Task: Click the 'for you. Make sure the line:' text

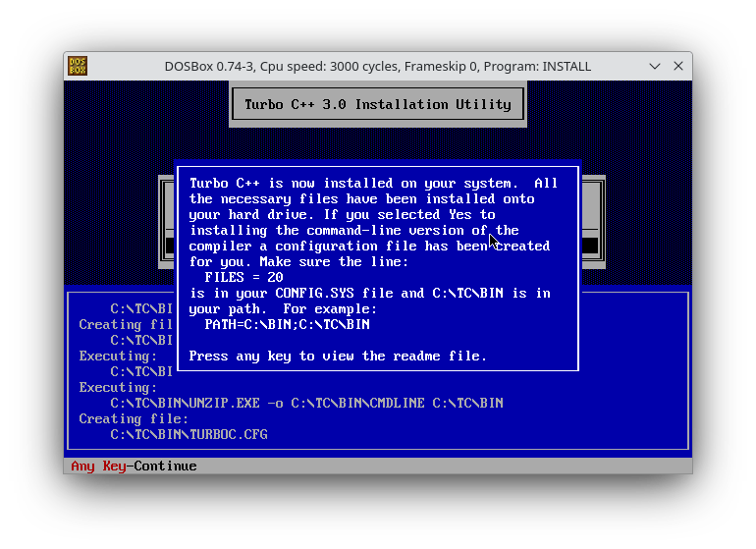Action: click(x=298, y=262)
